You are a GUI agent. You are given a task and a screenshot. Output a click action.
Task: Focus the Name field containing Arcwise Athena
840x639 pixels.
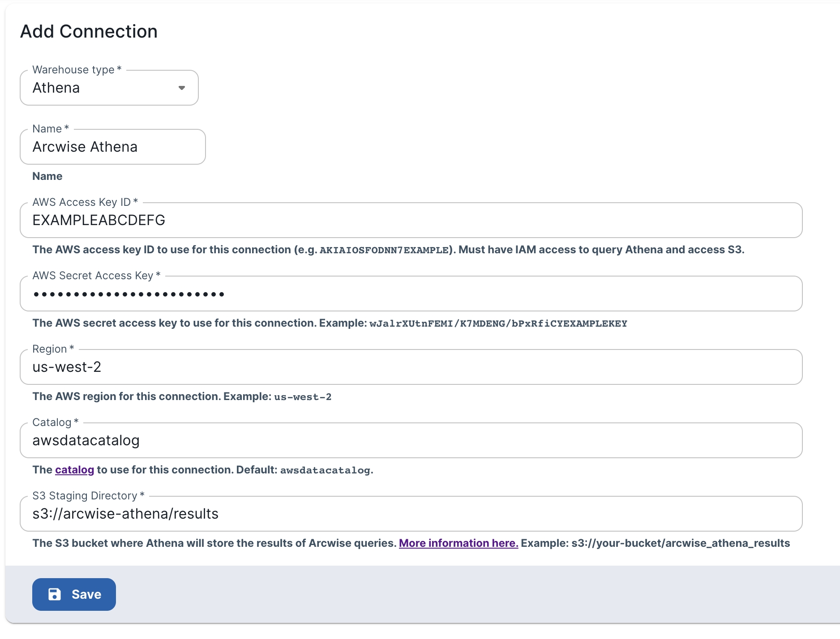coord(112,147)
